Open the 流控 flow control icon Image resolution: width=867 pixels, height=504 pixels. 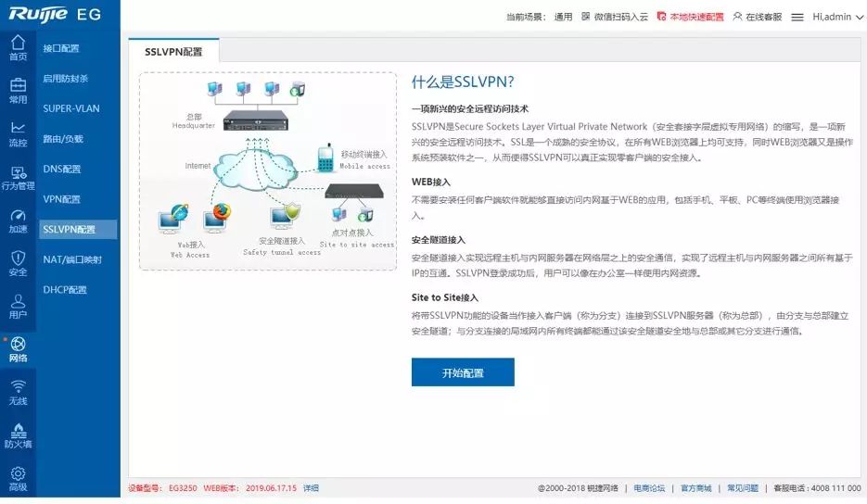[x=18, y=134]
